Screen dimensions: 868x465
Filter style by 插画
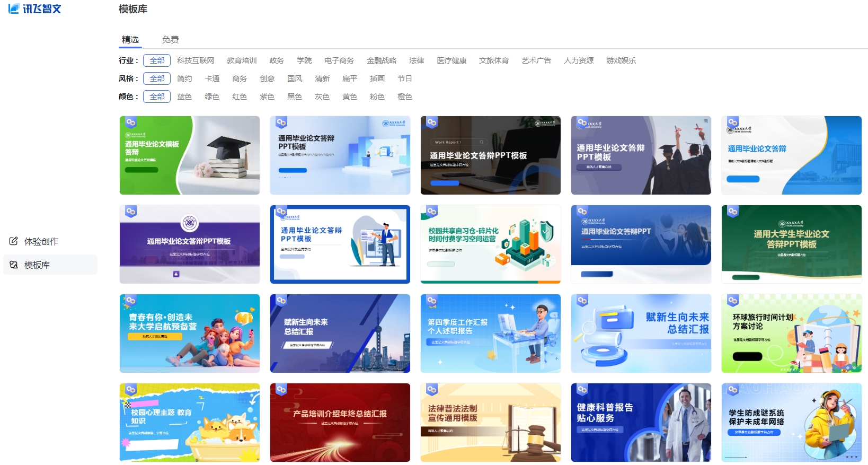[377, 78]
